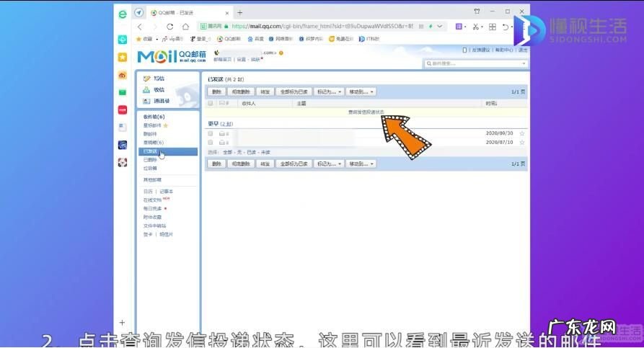Open a new browser tab with plus
This screenshot has height=348, width=644.
click(x=240, y=13)
